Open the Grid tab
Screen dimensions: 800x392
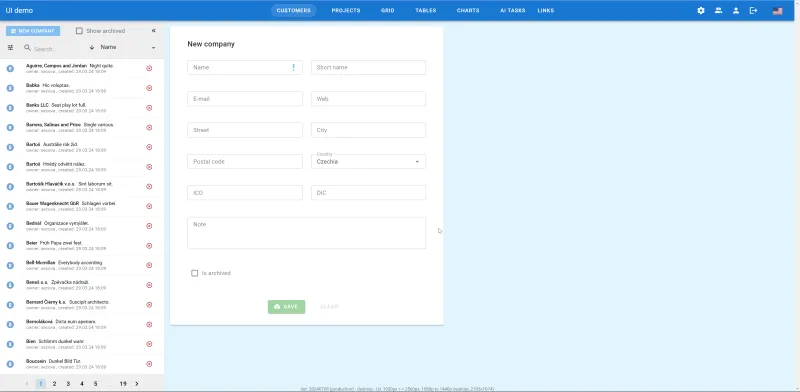coord(388,10)
